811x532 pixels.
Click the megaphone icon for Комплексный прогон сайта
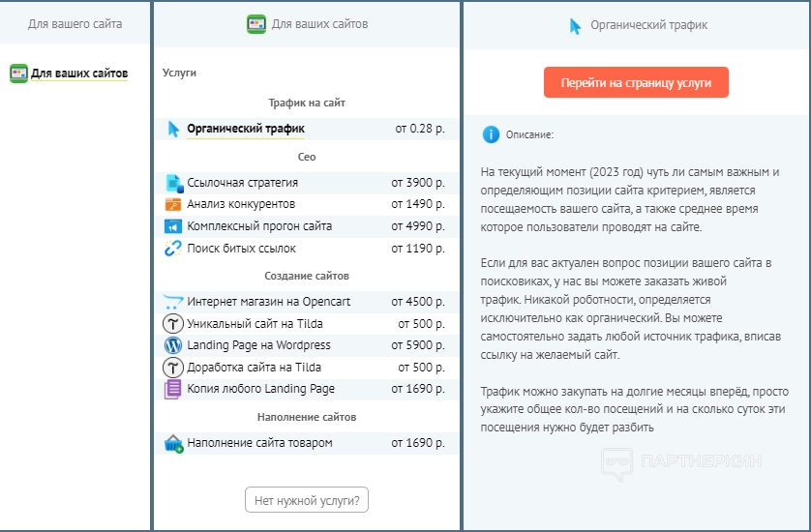(x=173, y=226)
